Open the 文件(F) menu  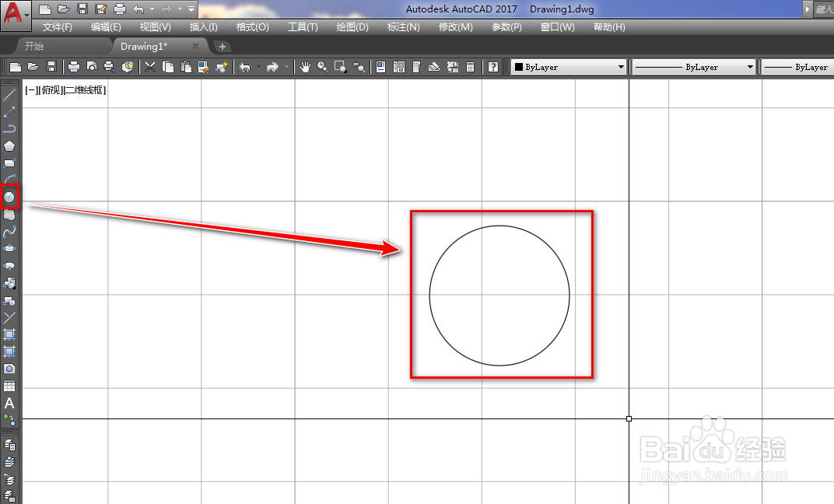57,27
